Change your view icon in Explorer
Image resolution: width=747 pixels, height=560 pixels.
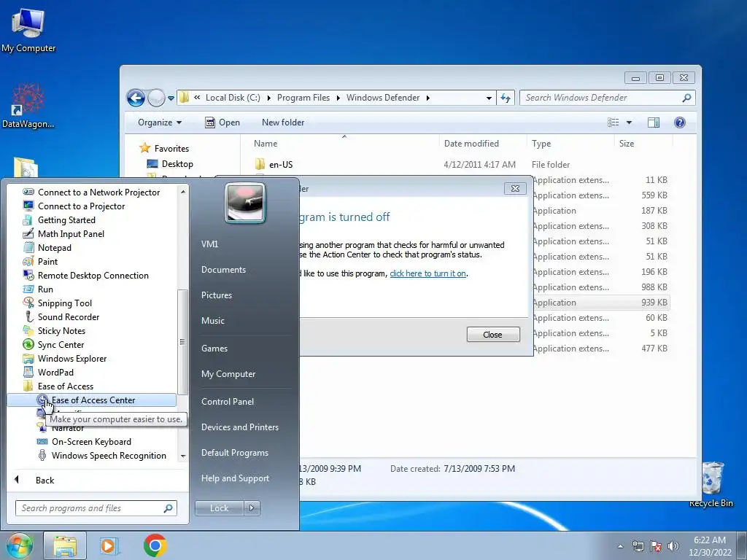pyautogui.click(x=613, y=122)
